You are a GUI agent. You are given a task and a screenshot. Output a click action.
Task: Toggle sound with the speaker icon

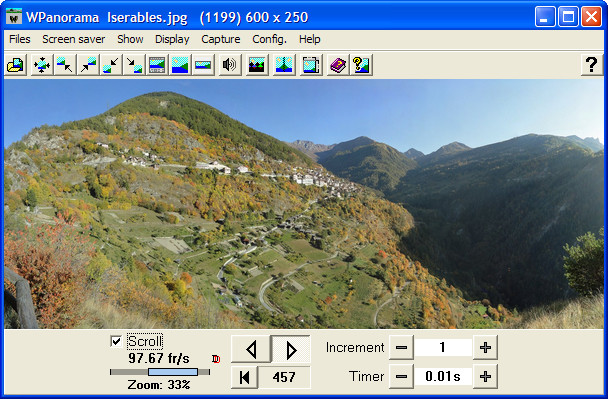click(230, 64)
